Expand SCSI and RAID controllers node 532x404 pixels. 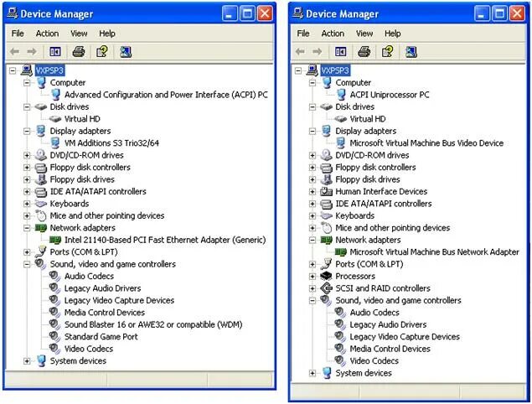point(312,288)
